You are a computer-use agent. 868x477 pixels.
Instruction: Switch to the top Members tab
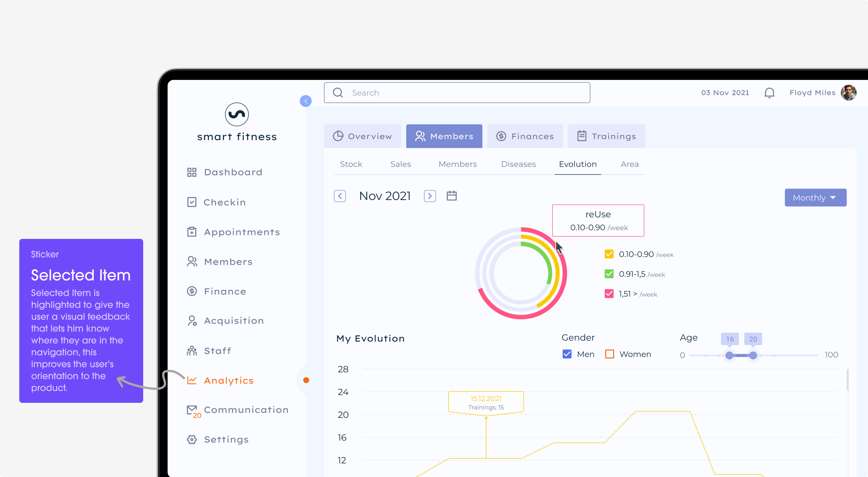(444, 136)
